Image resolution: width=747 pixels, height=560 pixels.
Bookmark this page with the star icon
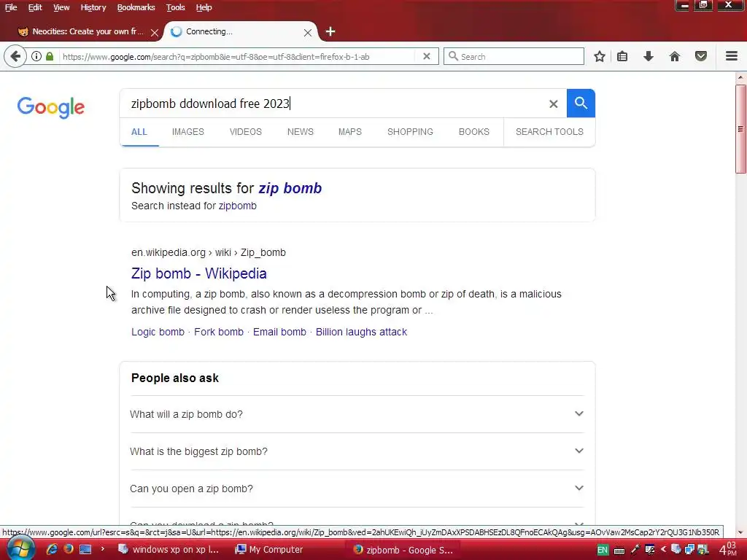[600, 57]
